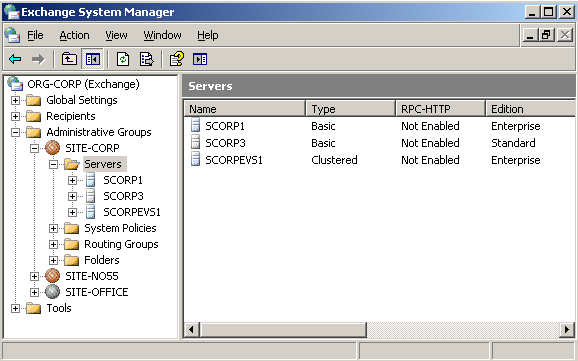The width and height of the screenshot is (578, 361).
Task: Open the Window menu
Action: [162, 35]
